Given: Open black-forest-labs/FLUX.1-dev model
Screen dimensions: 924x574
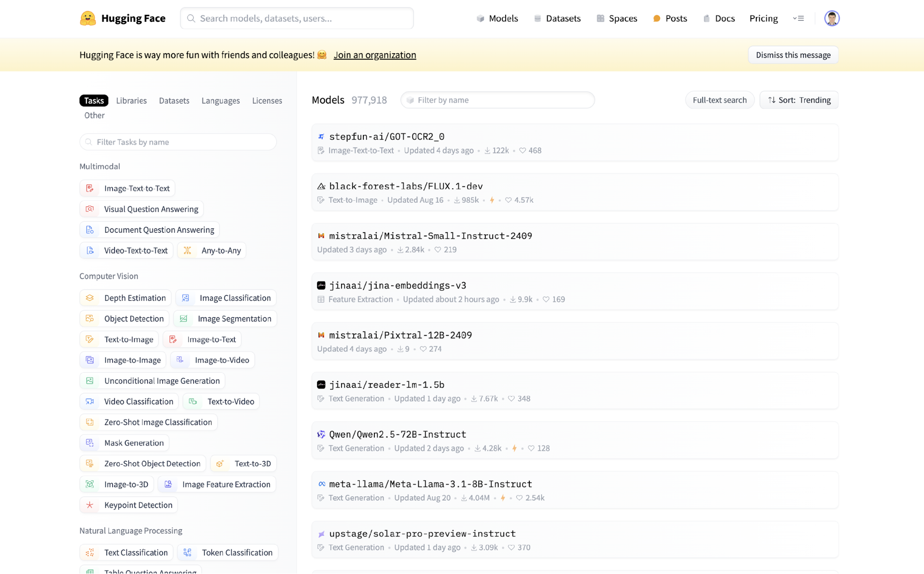Looking at the screenshot, I should (x=575, y=192).
